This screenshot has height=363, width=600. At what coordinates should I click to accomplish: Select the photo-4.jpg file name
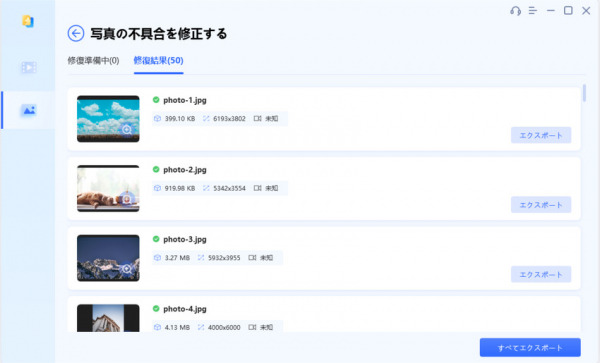tap(185, 309)
